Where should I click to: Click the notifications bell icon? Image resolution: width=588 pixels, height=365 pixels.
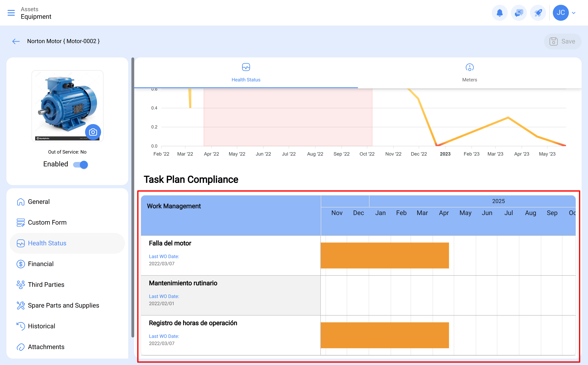[500, 13]
